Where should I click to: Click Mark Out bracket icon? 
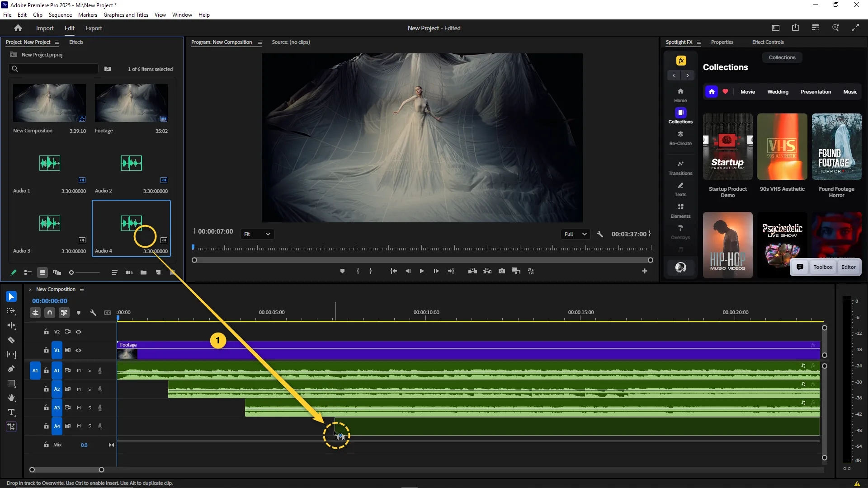371,271
